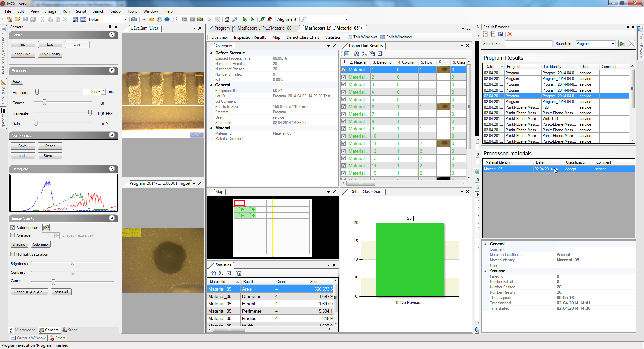Click the camera snapshot icon in main toolbar

tap(134, 19)
